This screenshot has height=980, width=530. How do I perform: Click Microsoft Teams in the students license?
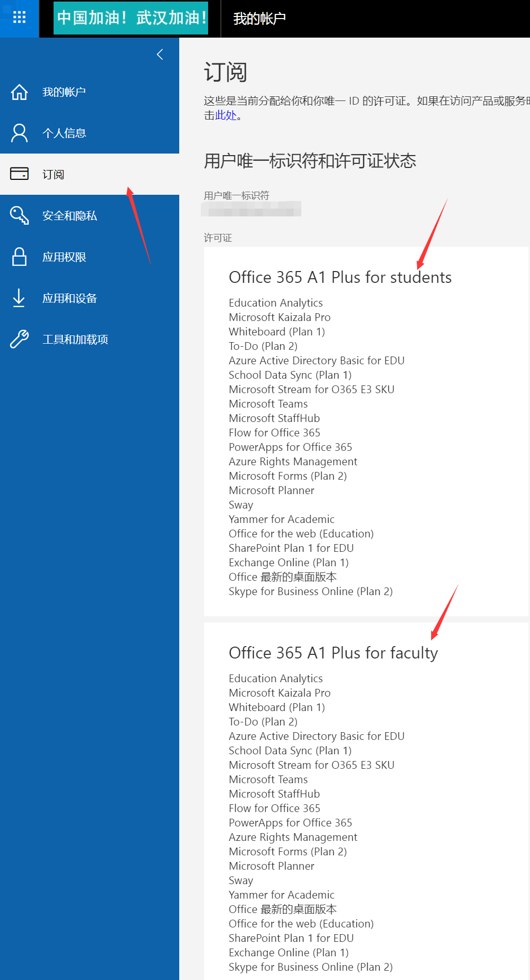click(x=268, y=404)
